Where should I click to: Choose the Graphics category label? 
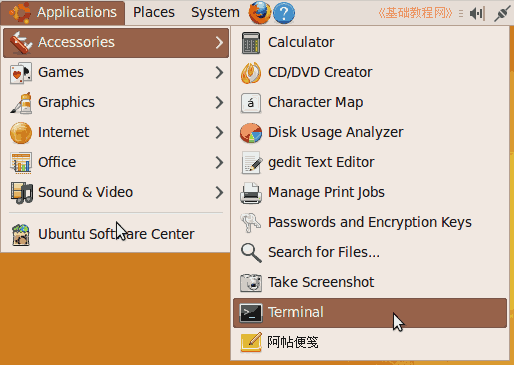coord(66,102)
